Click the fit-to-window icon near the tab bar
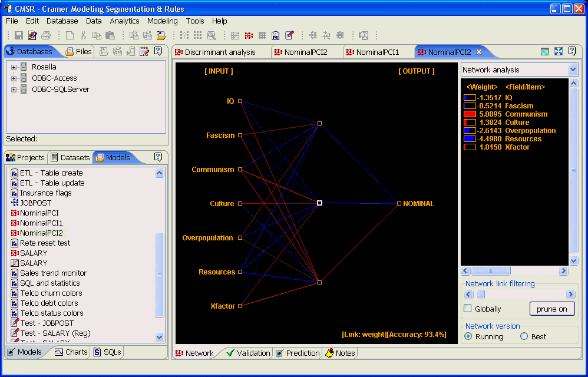This screenshot has height=377, width=588. pyautogui.click(x=559, y=51)
